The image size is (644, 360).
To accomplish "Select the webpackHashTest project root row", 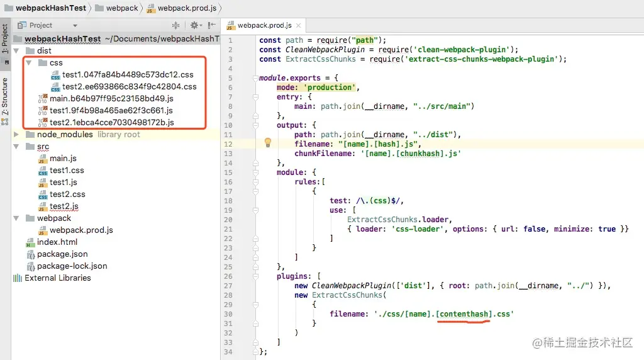I will click(x=116, y=38).
